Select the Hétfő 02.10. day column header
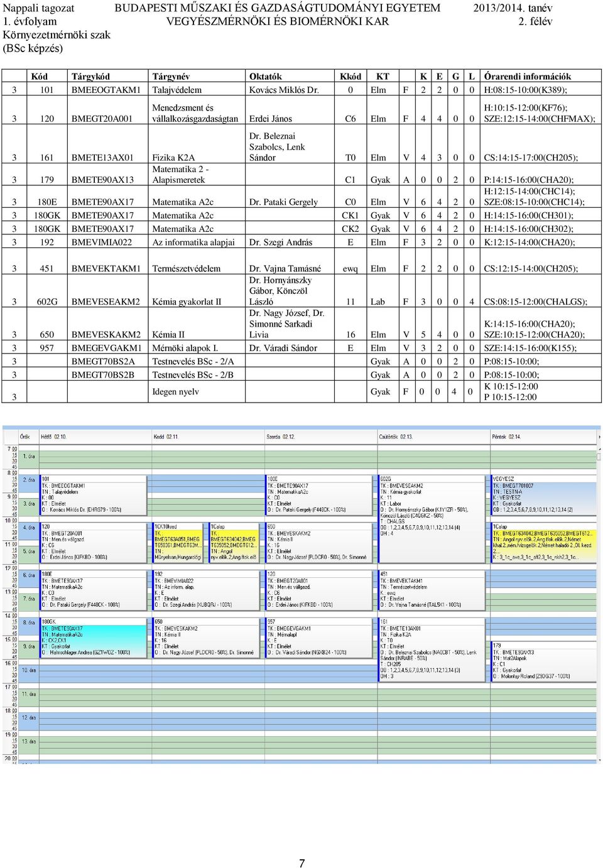 95,437
